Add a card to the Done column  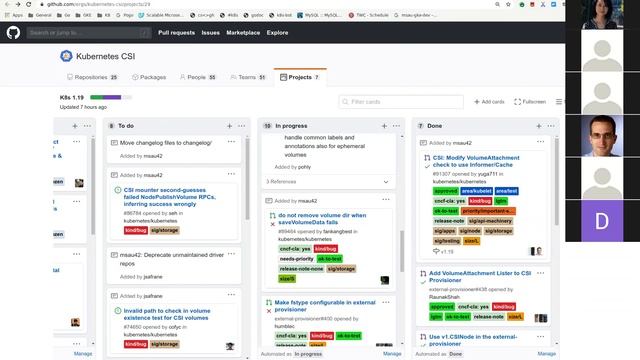pyautogui.click(x=539, y=126)
